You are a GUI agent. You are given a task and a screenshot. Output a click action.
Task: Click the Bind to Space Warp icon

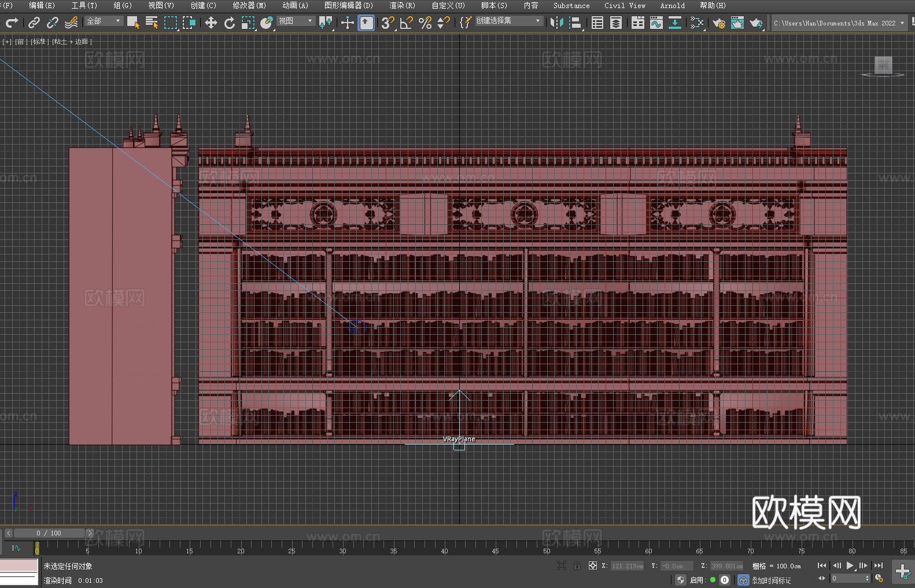click(x=71, y=23)
